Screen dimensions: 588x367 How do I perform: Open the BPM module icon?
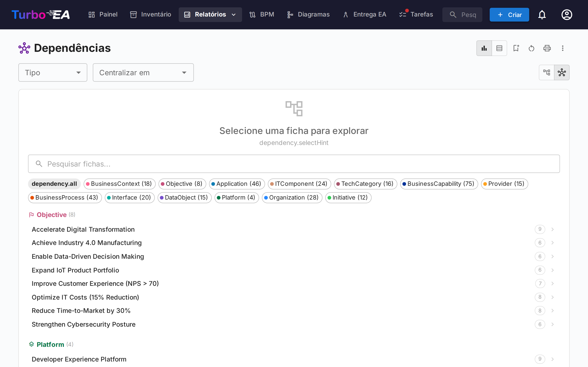252,14
